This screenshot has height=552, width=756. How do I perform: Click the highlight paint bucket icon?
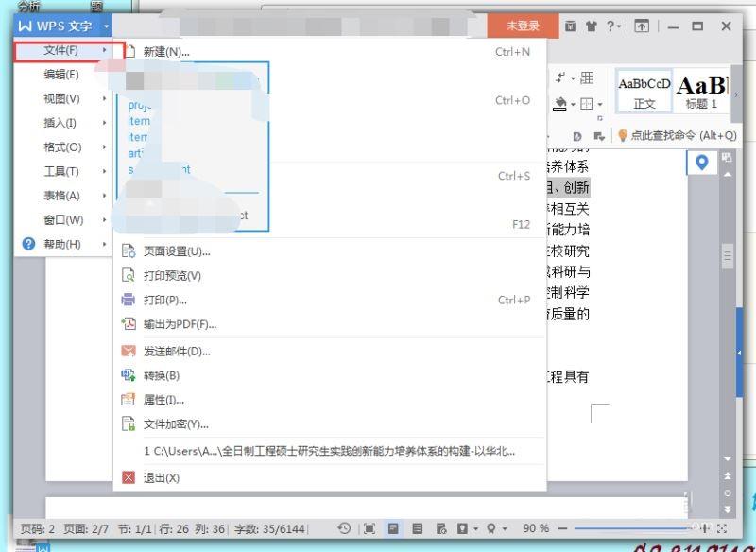561,104
